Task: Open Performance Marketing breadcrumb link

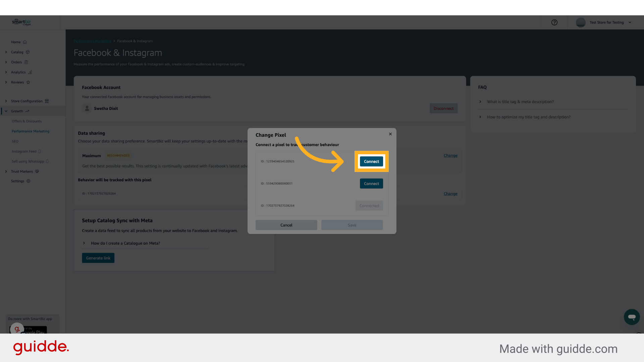Action: tap(92, 41)
